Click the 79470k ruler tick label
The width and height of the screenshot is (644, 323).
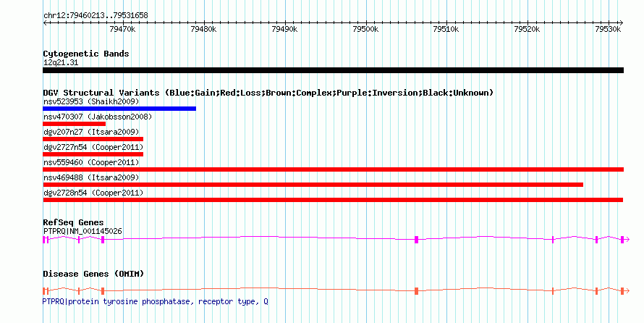click(122, 29)
